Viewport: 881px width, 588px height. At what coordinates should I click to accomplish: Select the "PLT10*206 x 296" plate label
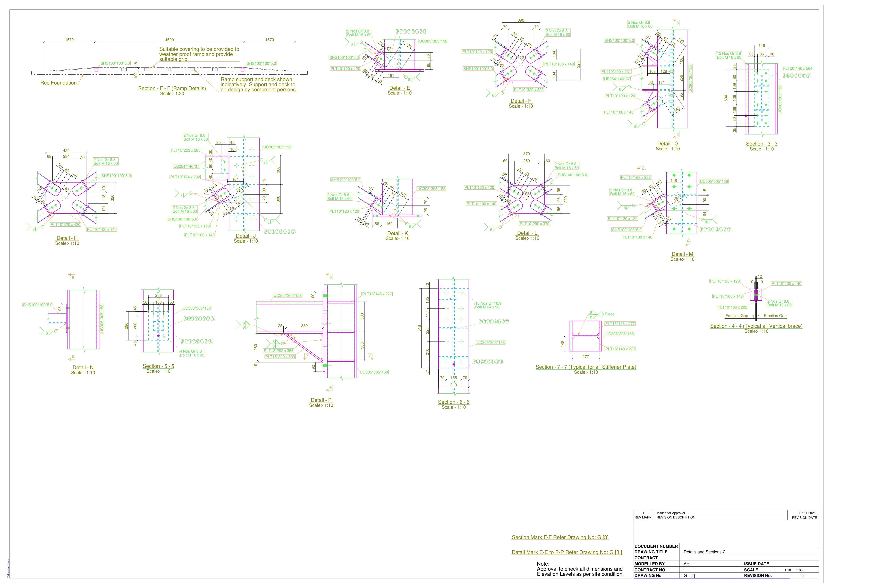pos(197,342)
